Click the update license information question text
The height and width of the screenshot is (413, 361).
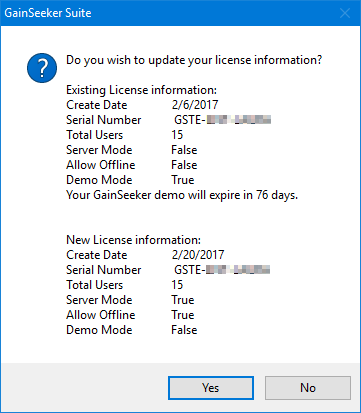point(194,60)
